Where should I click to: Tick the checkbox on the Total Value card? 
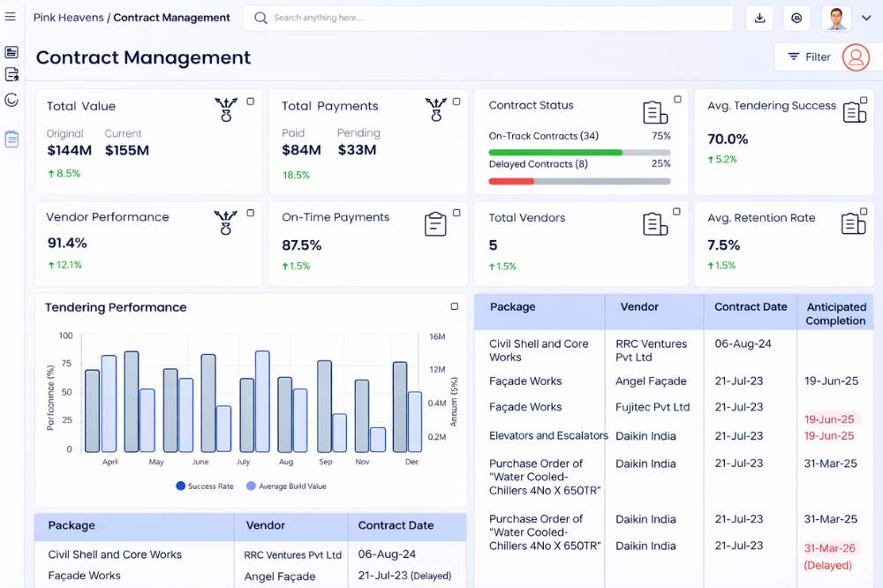coord(250,102)
